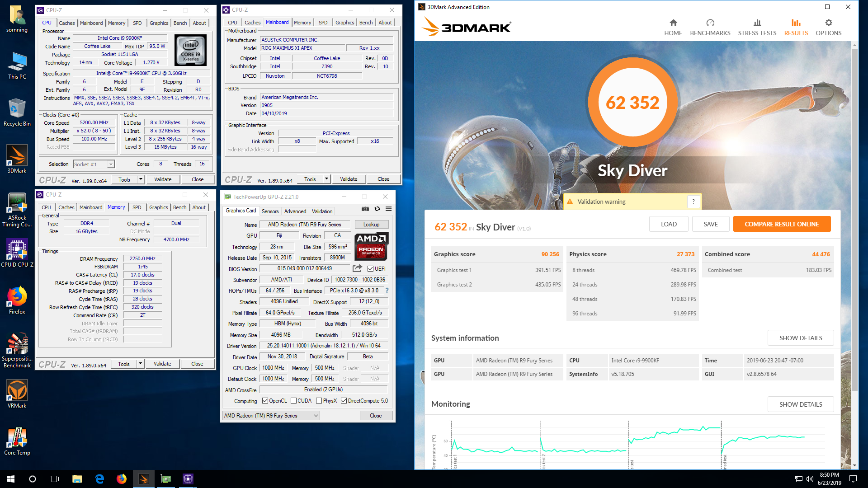Switch to Bench tab in Mainboard window

[x=366, y=23]
